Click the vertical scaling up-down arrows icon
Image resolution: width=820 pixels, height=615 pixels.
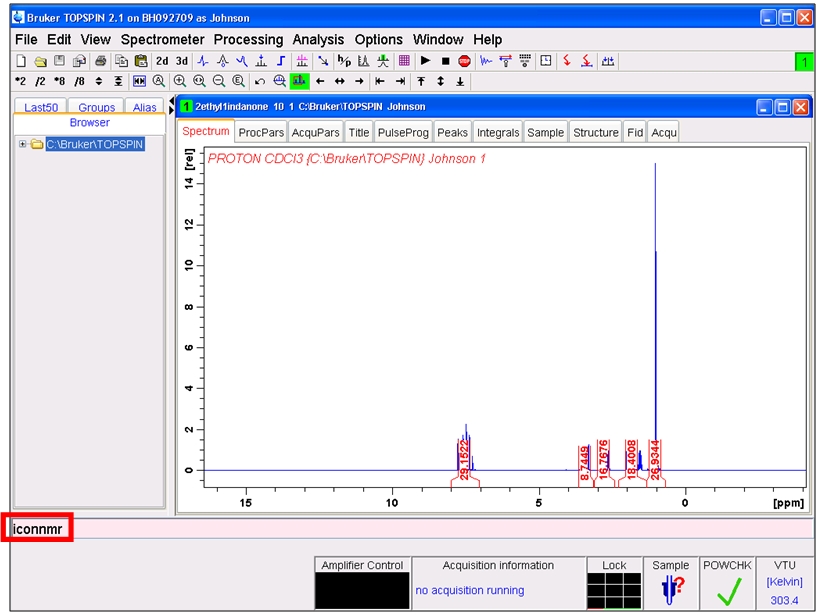coord(99,81)
